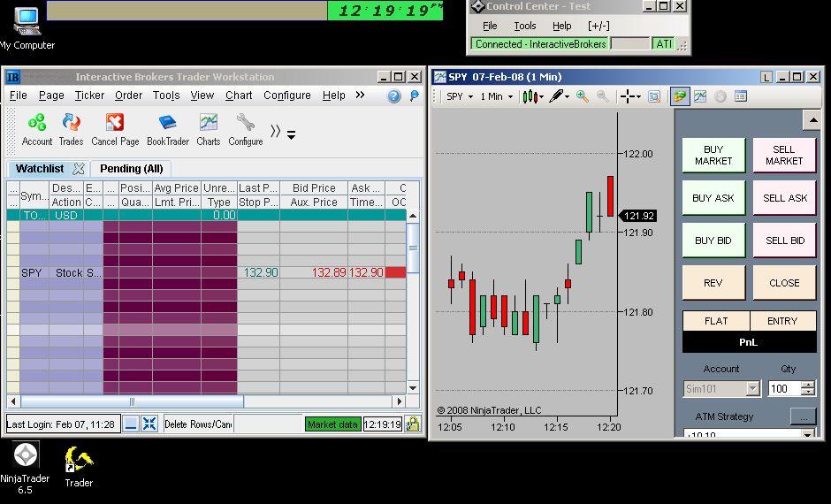Click the BUY ASK button

click(x=713, y=198)
